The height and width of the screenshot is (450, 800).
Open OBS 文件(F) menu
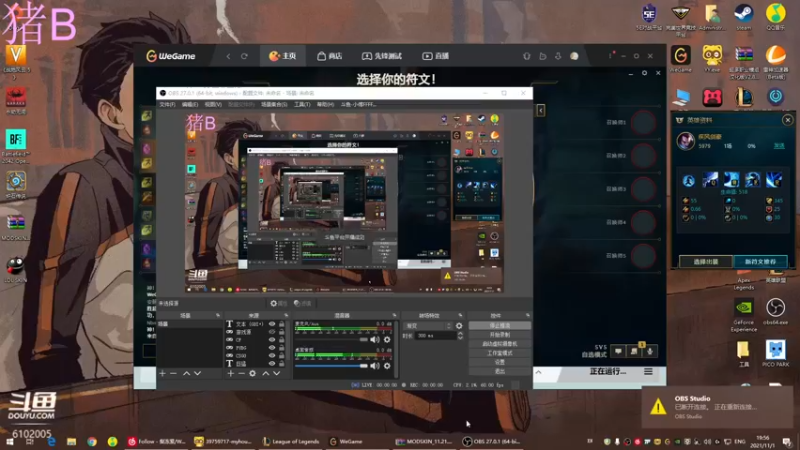point(167,104)
